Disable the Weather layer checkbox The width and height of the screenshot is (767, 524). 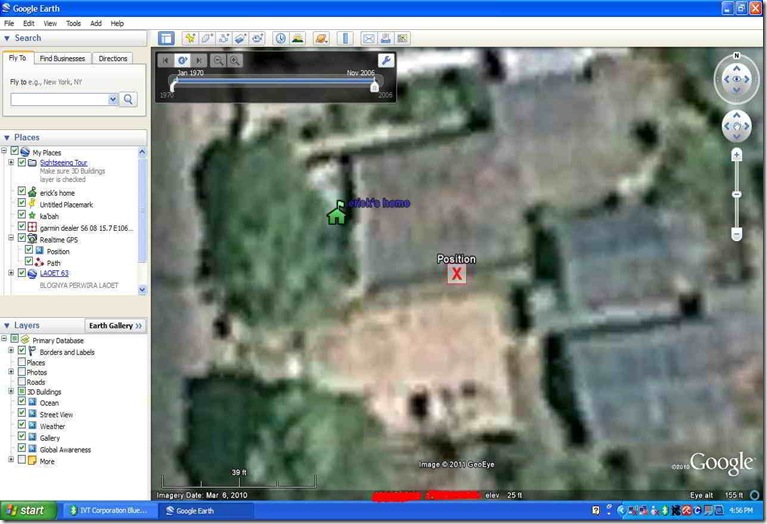point(22,424)
